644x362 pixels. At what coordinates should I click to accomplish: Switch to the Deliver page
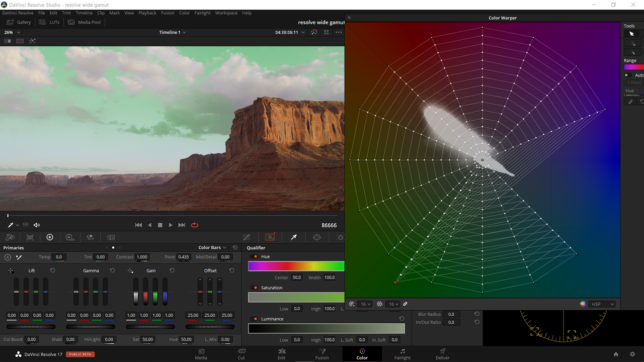tap(443, 354)
